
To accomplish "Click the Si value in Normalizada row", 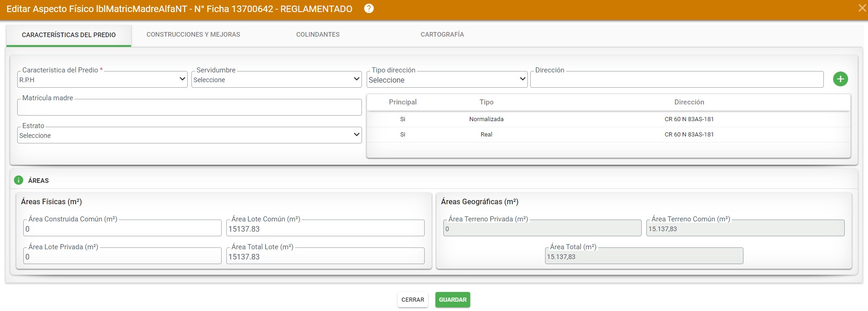I will tap(403, 119).
